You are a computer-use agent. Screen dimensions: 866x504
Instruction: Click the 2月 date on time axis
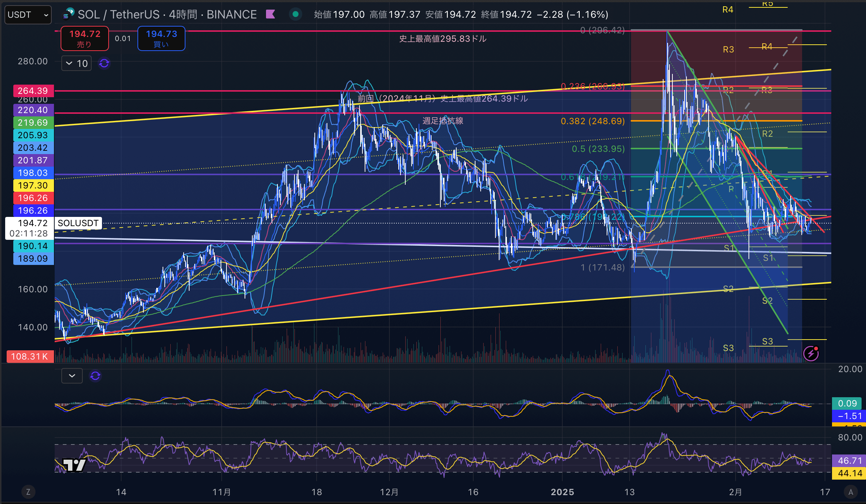pos(736,492)
